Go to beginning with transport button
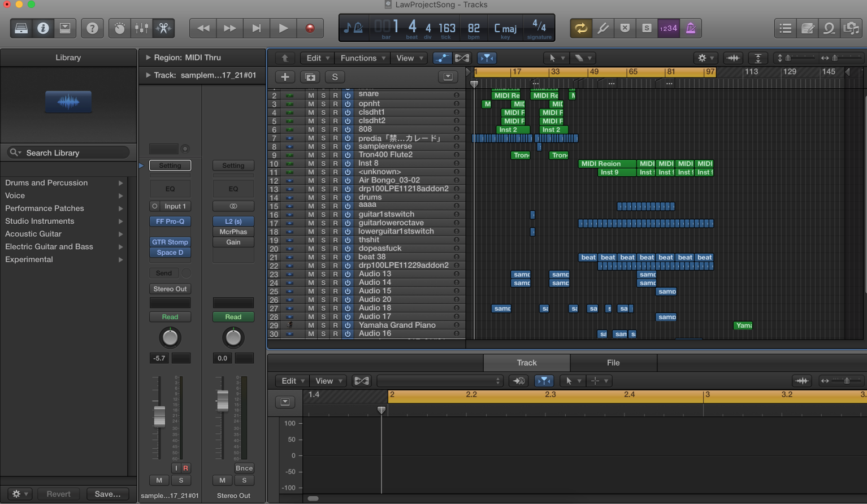 pos(256,28)
